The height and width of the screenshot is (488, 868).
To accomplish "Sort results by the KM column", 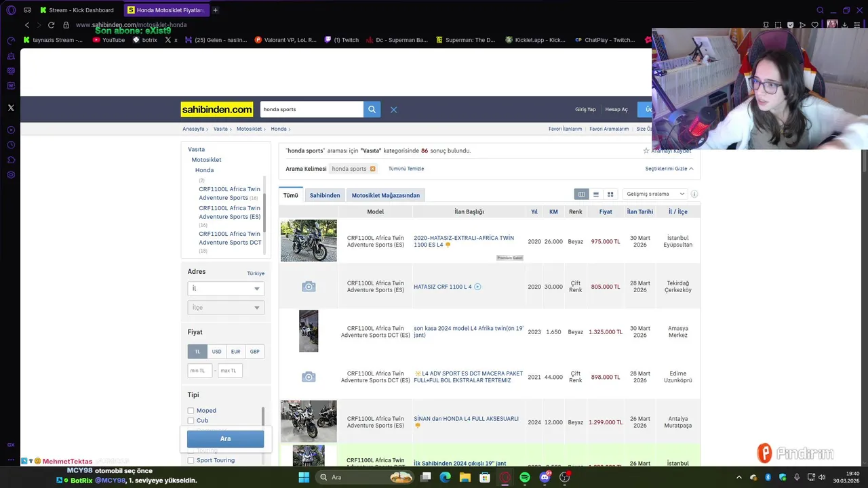I will [553, 212].
